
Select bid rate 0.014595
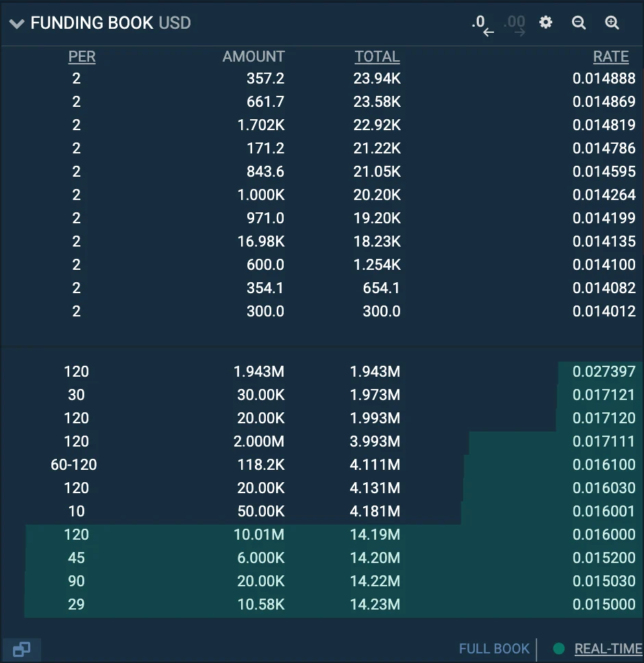point(604,171)
